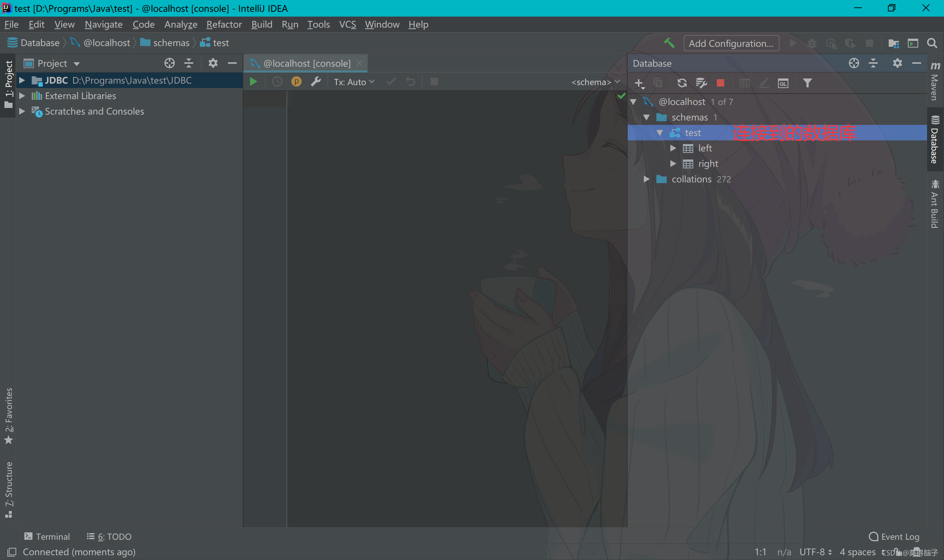
Task: Build project with green hammer icon
Action: tap(670, 43)
